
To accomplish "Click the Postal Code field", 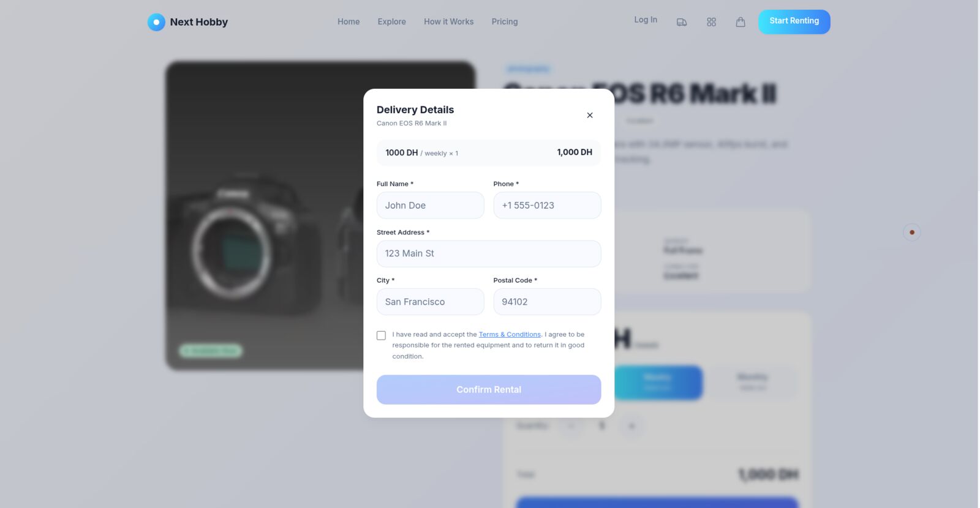I will [x=547, y=302].
